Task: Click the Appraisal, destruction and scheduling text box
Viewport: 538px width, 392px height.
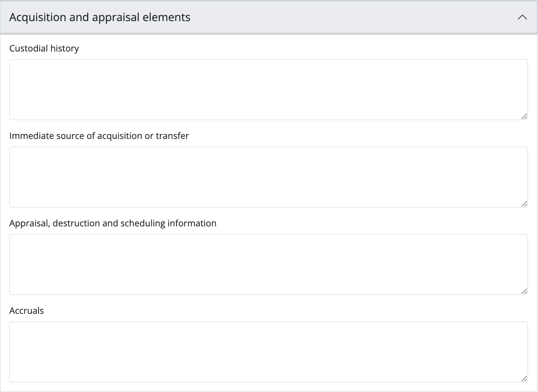Action: 268,264
